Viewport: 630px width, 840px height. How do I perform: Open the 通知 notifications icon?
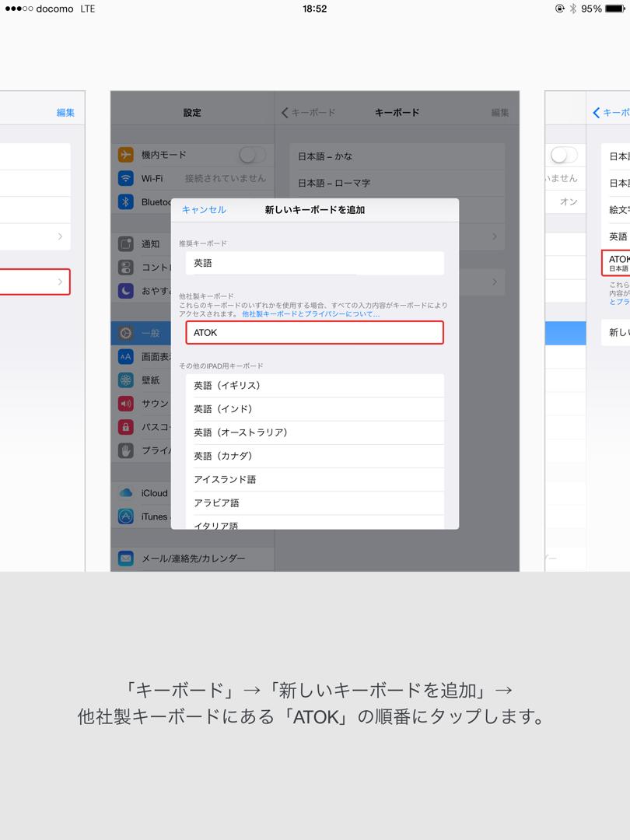(x=125, y=243)
